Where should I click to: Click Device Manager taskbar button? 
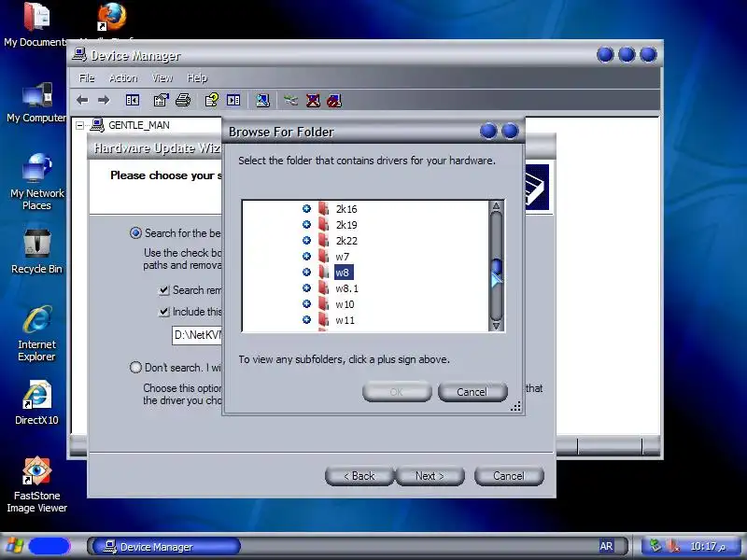(167, 546)
